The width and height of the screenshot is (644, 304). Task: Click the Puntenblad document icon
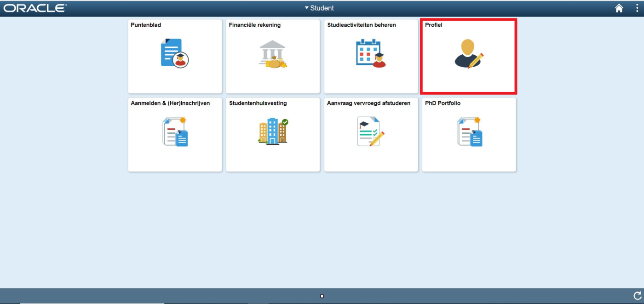point(174,53)
